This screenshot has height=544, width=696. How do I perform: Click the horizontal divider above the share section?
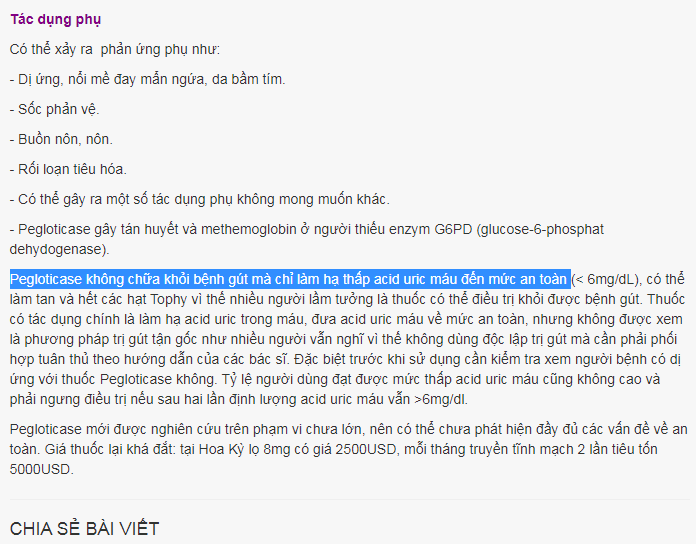[348, 500]
